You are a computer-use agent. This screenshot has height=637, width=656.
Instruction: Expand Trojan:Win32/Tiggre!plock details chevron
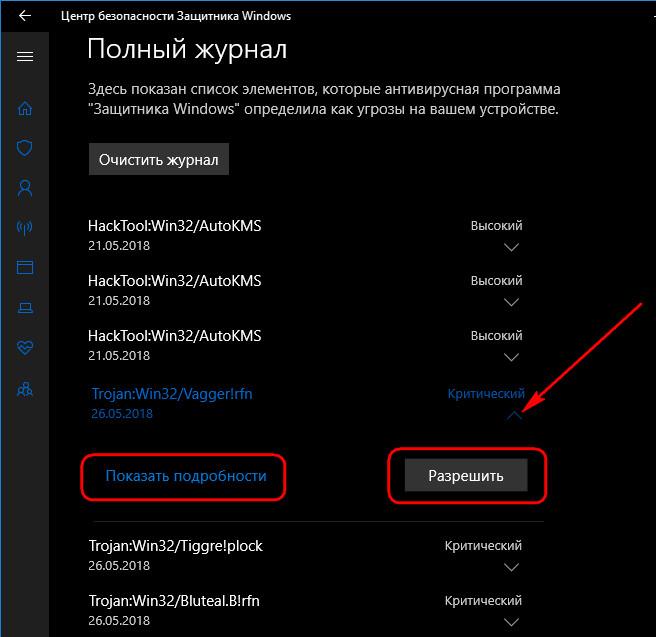pyautogui.click(x=511, y=567)
